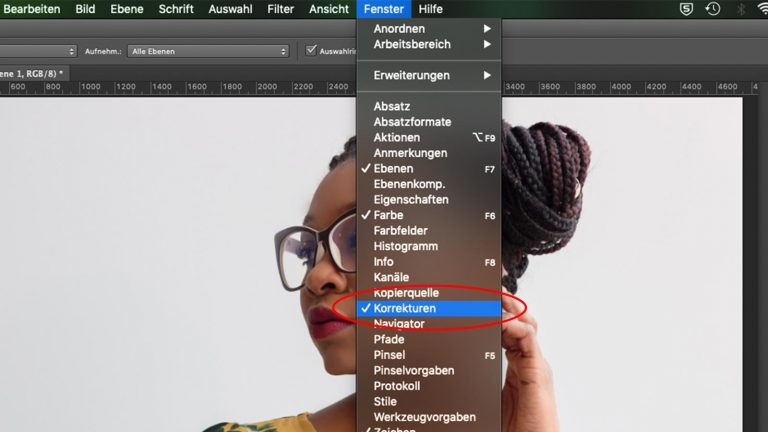Toggle the highlighted Korrekturen entry
The height and width of the screenshot is (432, 768).
tap(429, 309)
